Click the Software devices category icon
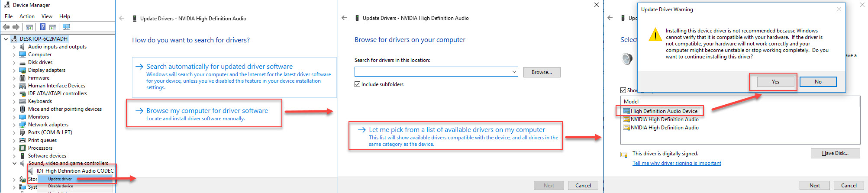 click(23, 156)
